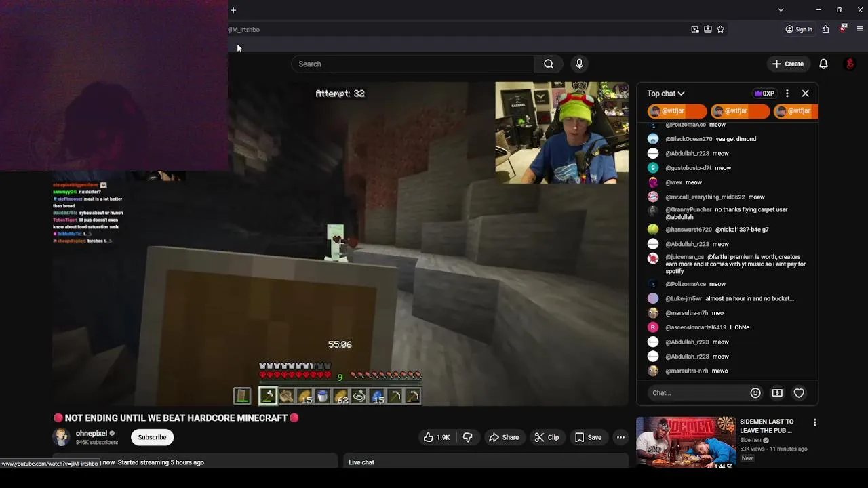Save the video to a playlist
This screenshot has width=868, height=488.
[588, 437]
